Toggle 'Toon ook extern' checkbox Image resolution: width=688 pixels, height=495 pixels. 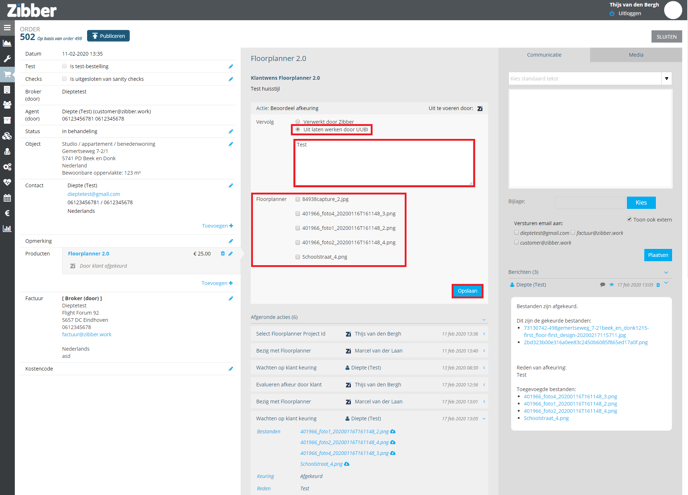pyautogui.click(x=629, y=219)
